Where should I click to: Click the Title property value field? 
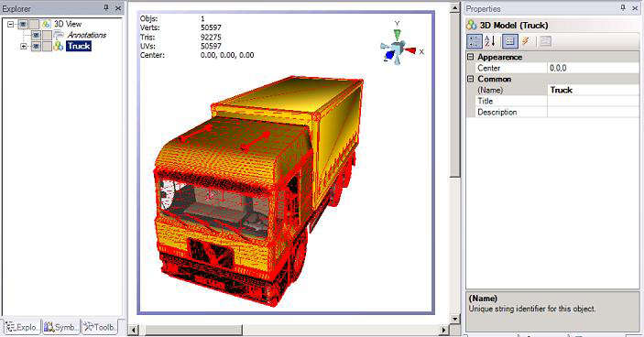pyautogui.click(x=594, y=101)
